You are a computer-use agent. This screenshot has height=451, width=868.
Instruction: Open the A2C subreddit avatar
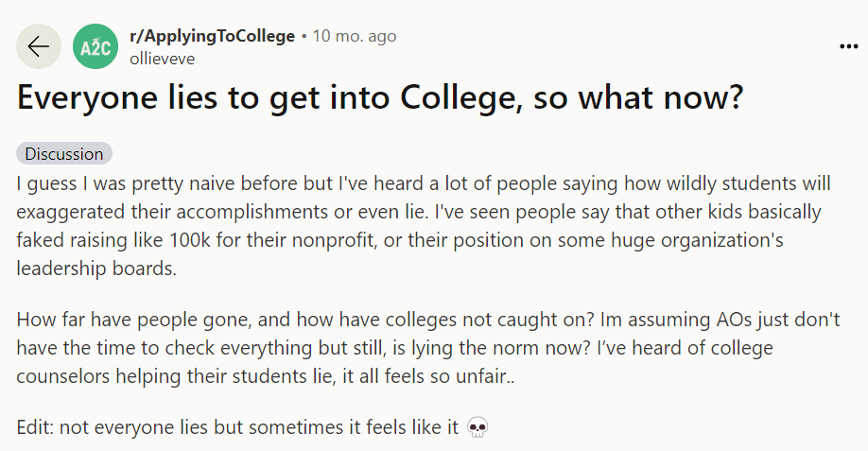pos(95,46)
